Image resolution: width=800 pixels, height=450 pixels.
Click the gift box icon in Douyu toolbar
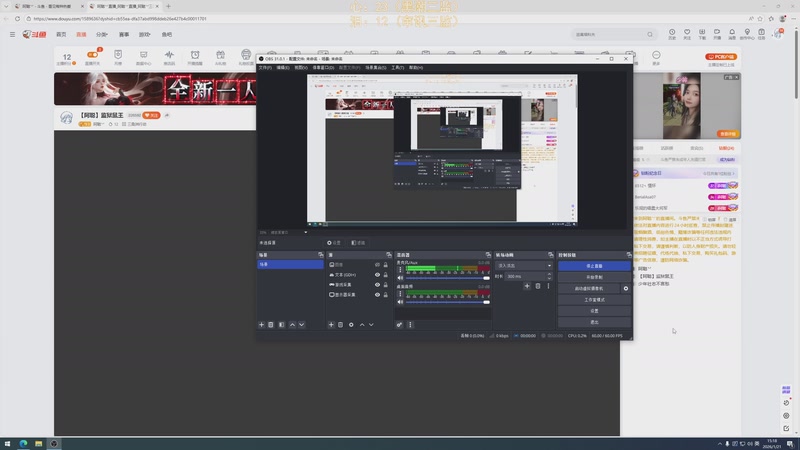(x=220, y=55)
